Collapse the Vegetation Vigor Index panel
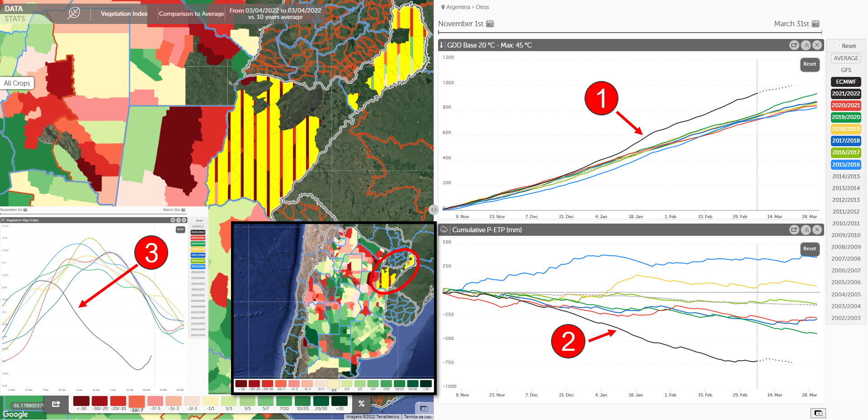The height and width of the screenshot is (420, 868). coord(178,220)
